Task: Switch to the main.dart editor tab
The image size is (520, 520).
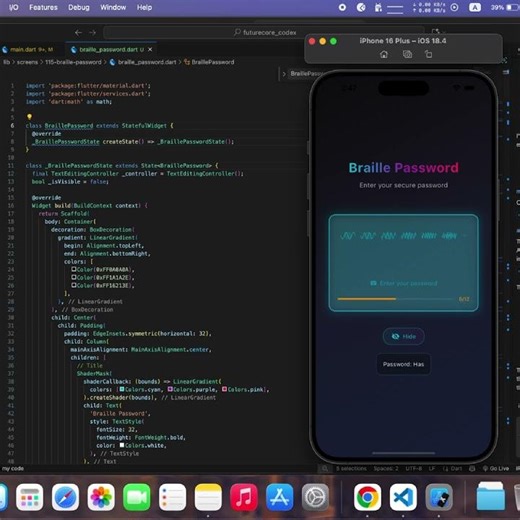Action: 28,50
